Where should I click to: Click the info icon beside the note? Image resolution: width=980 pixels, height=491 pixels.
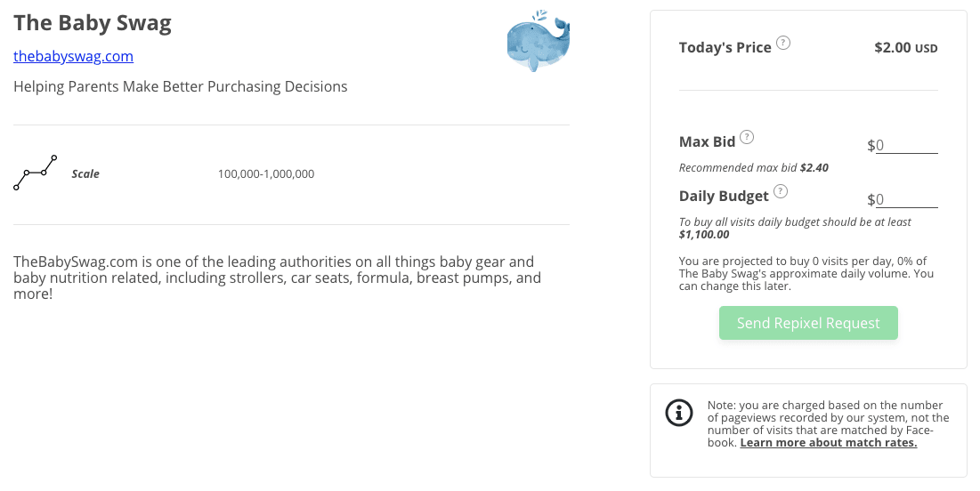point(679,412)
